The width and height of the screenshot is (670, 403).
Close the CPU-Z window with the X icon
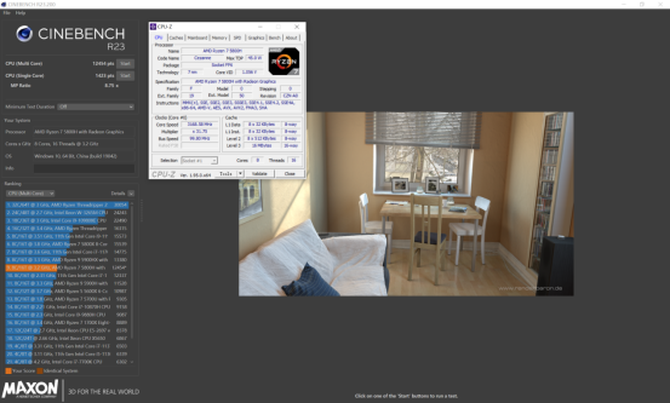pyautogui.click(x=297, y=26)
